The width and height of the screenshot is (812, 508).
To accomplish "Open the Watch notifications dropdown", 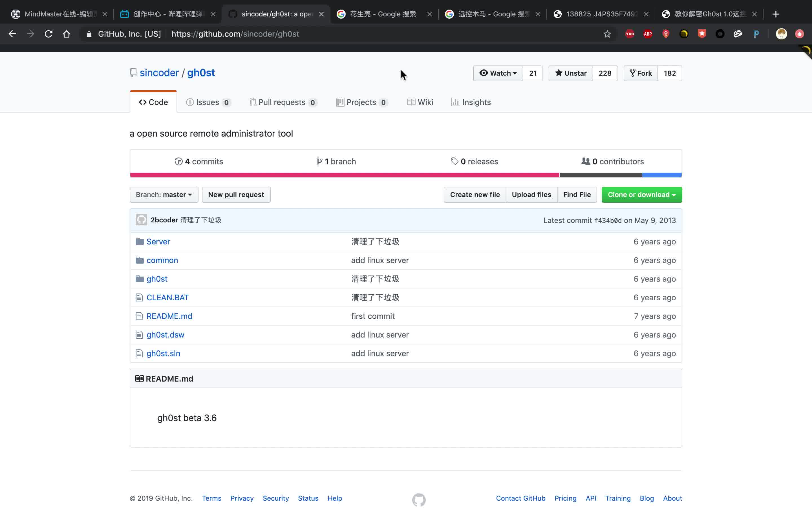I will [x=498, y=73].
